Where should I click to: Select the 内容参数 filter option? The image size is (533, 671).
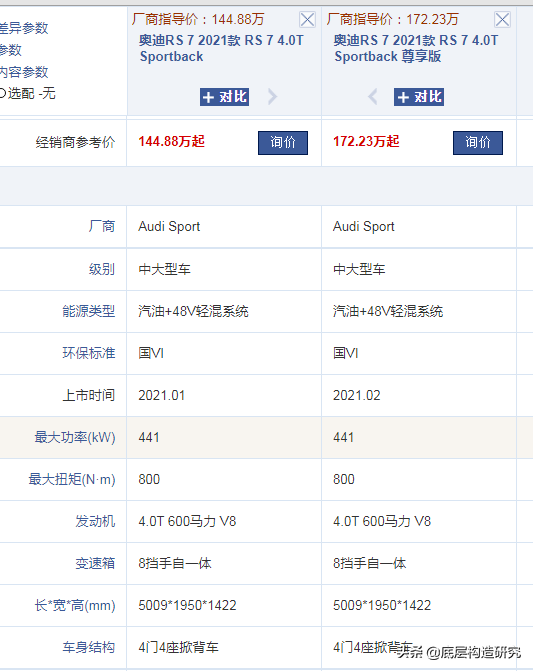24,72
